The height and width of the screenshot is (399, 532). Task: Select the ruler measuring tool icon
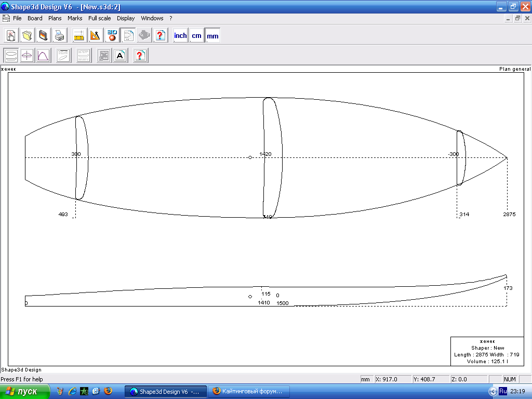click(x=79, y=35)
